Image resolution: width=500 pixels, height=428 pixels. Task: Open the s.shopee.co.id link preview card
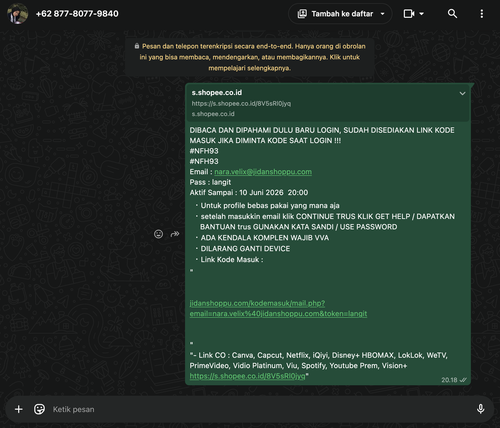[x=328, y=103]
